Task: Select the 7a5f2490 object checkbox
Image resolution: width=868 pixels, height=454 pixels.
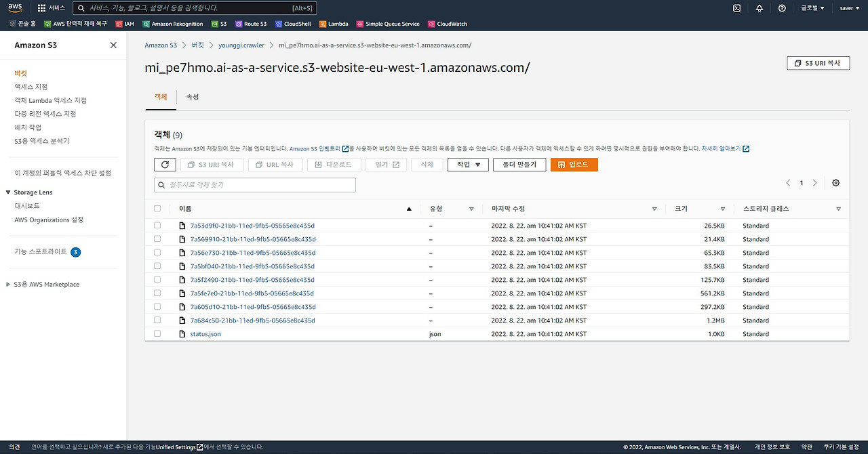Action: coord(157,279)
